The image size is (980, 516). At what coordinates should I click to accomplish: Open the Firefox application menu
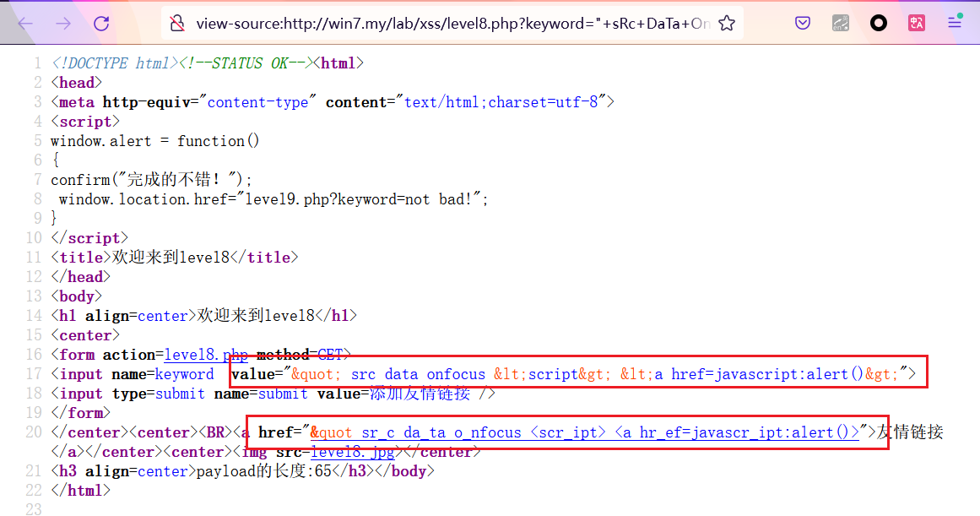click(x=955, y=24)
